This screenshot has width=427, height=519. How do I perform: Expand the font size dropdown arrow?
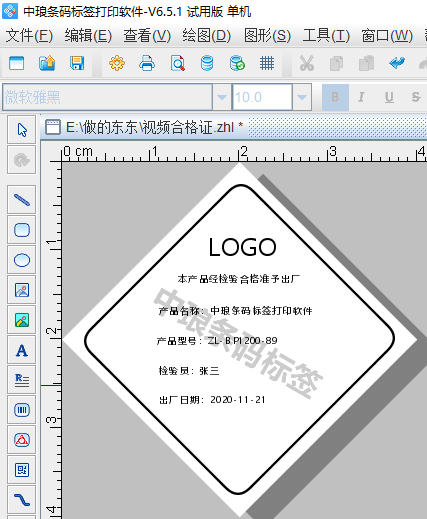click(302, 97)
